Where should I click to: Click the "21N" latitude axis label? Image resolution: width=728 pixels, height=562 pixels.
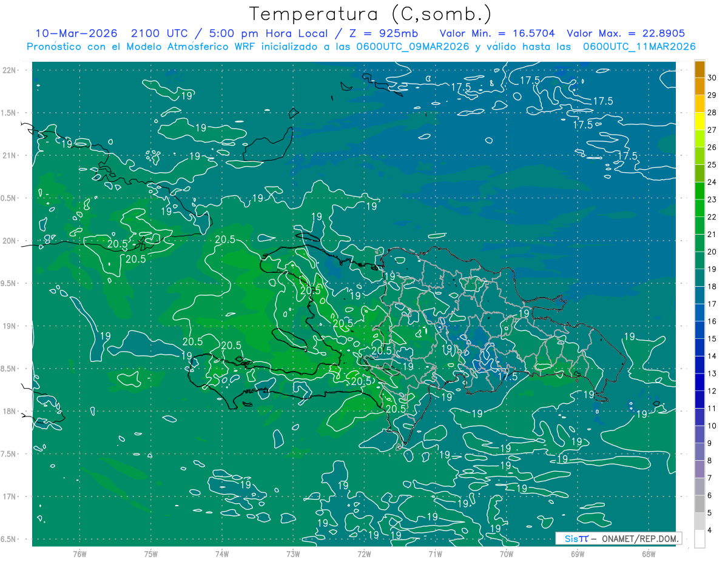click(x=10, y=155)
